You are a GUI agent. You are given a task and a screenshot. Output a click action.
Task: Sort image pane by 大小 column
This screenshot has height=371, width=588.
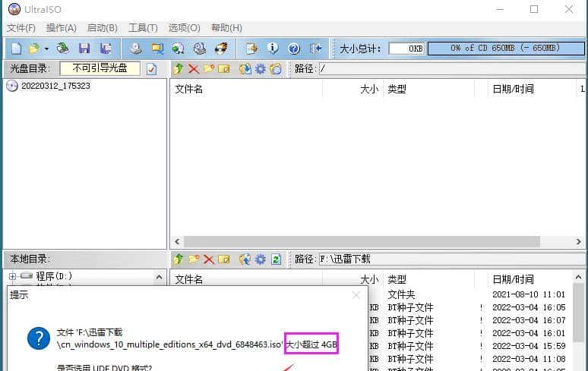352,89
